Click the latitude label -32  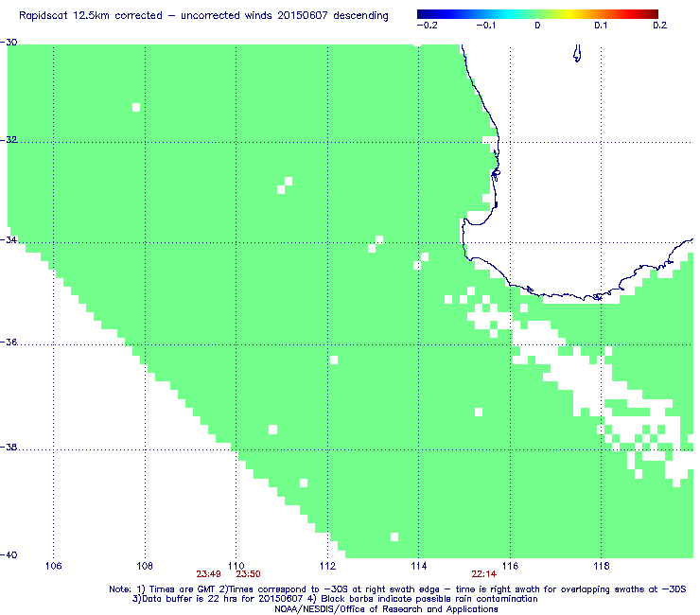9,139
